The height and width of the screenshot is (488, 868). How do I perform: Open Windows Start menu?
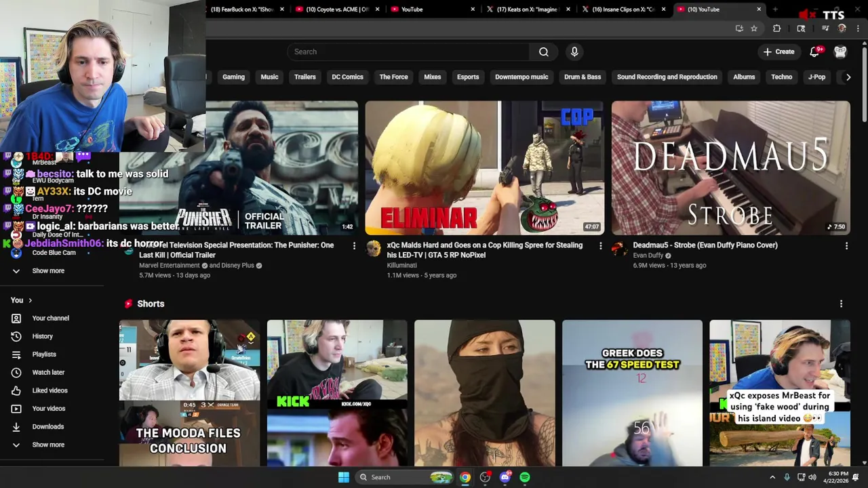coord(344,477)
